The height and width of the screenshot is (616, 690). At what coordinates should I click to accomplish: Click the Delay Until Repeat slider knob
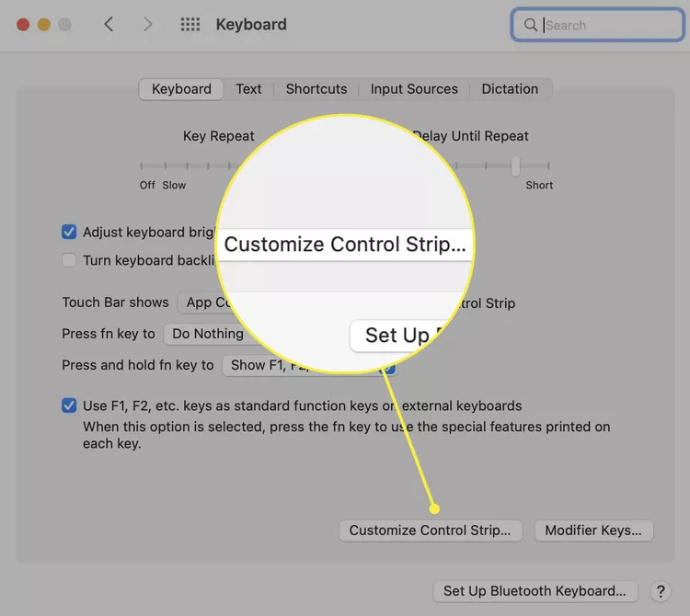tap(515, 165)
